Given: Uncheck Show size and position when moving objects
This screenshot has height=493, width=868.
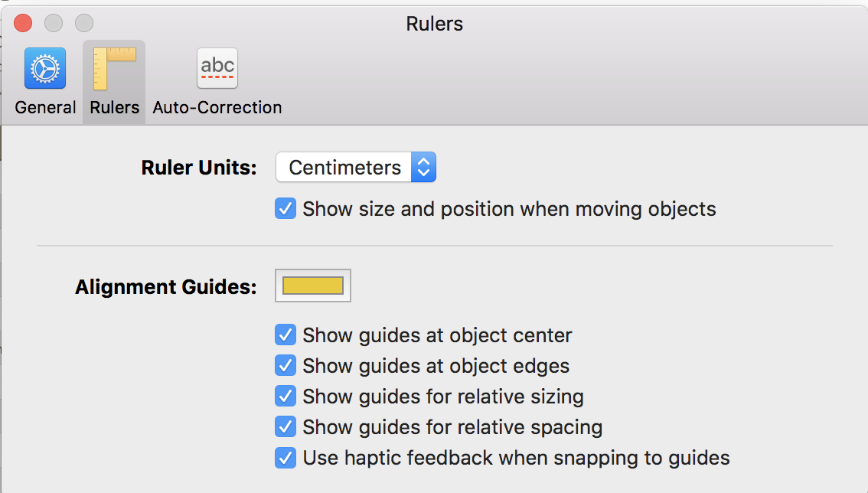Looking at the screenshot, I should click(286, 209).
